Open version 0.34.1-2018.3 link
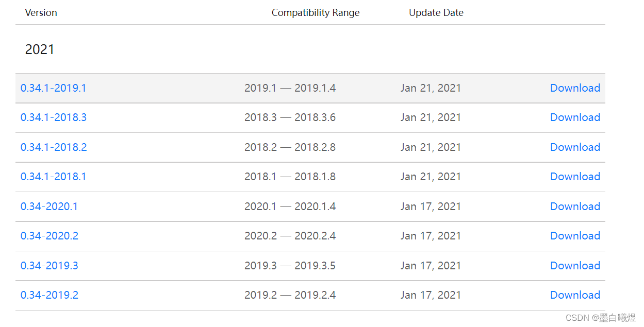 pos(54,117)
